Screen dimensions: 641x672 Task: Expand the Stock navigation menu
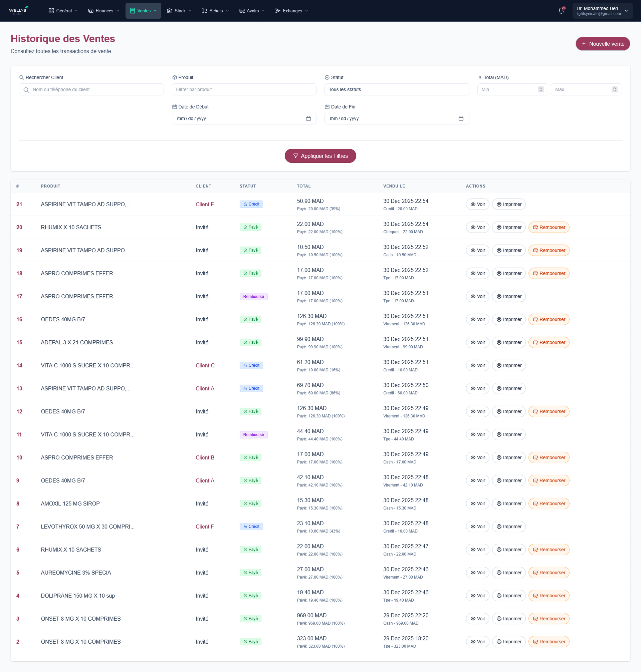[179, 11]
